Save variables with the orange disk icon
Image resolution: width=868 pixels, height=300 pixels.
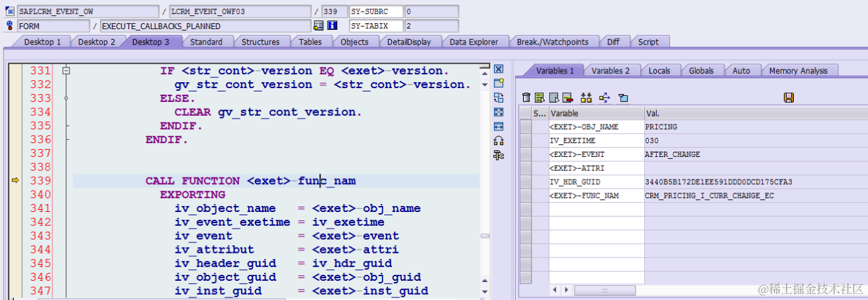coord(789,98)
